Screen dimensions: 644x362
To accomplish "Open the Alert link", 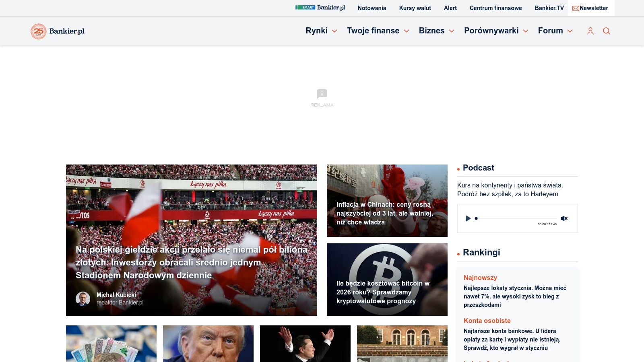I will click(450, 8).
